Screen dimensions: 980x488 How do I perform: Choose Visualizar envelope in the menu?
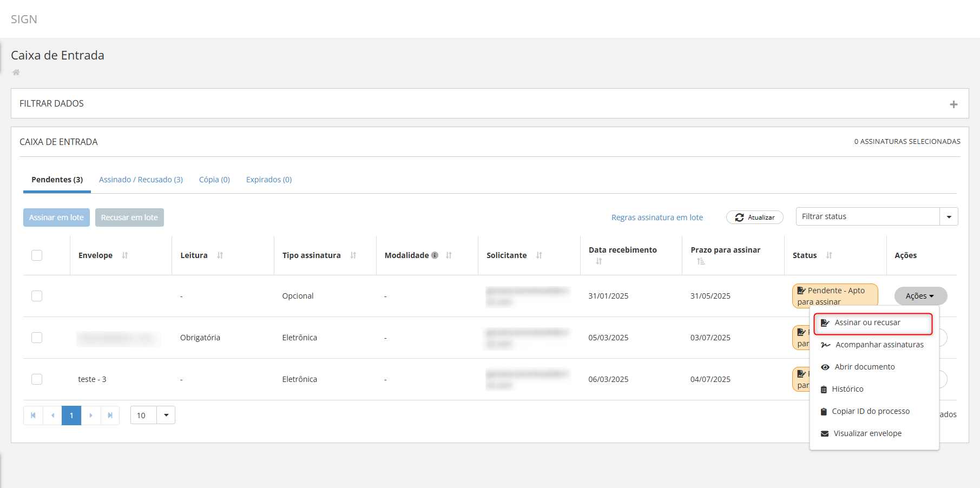pos(874,434)
